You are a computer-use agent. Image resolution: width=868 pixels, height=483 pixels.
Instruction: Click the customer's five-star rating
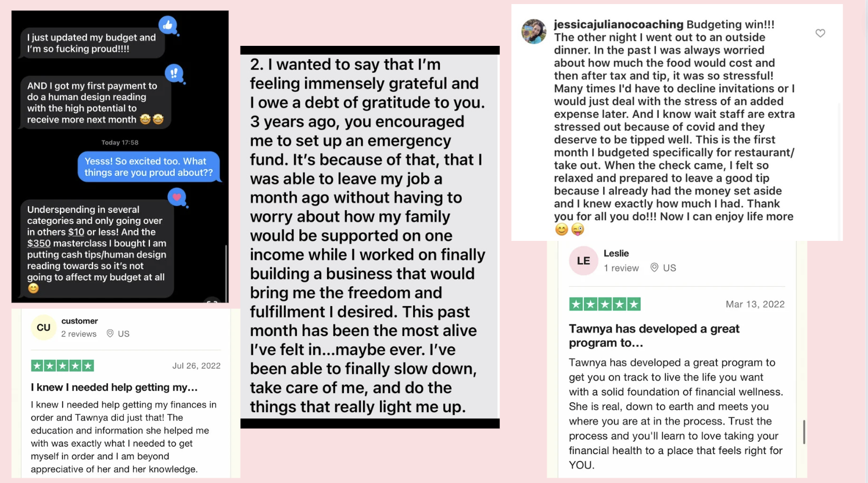[x=62, y=366]
